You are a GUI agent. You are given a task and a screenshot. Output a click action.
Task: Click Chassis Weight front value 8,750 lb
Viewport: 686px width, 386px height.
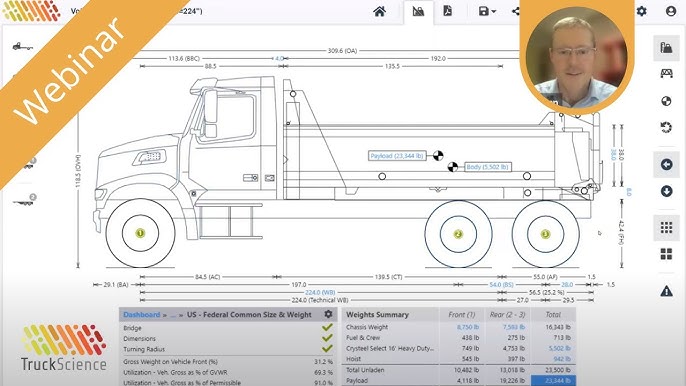(x=468, y=327)
